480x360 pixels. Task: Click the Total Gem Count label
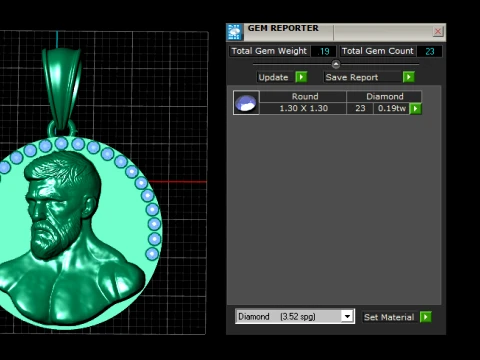[378, 51]
